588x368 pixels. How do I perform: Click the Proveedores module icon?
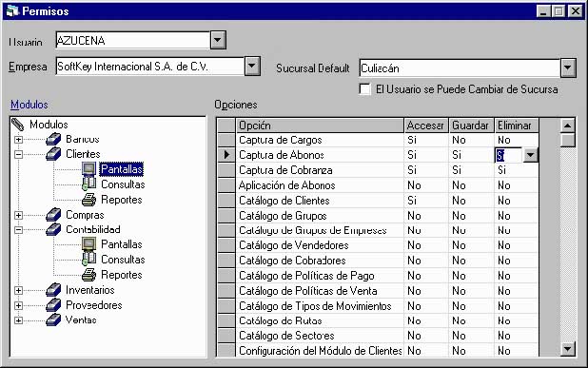pyautogui.click(x=53, y=305)
